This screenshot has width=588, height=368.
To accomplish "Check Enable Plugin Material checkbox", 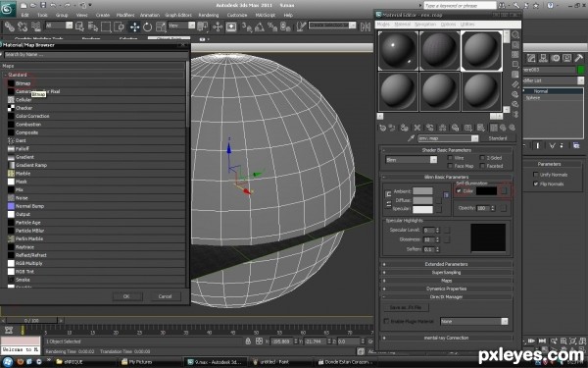I will (x=386, y=322).
